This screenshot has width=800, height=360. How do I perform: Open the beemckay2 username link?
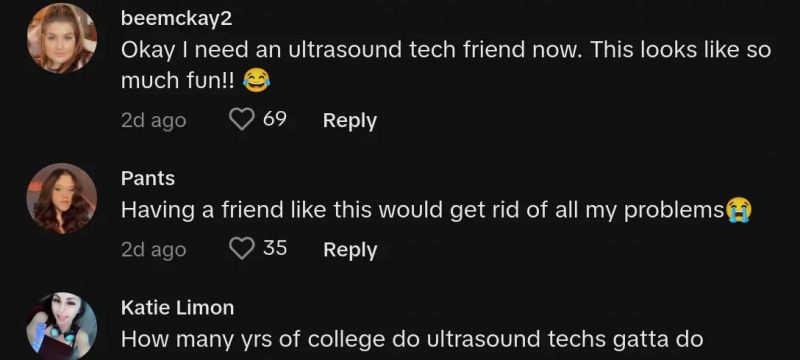177,19
